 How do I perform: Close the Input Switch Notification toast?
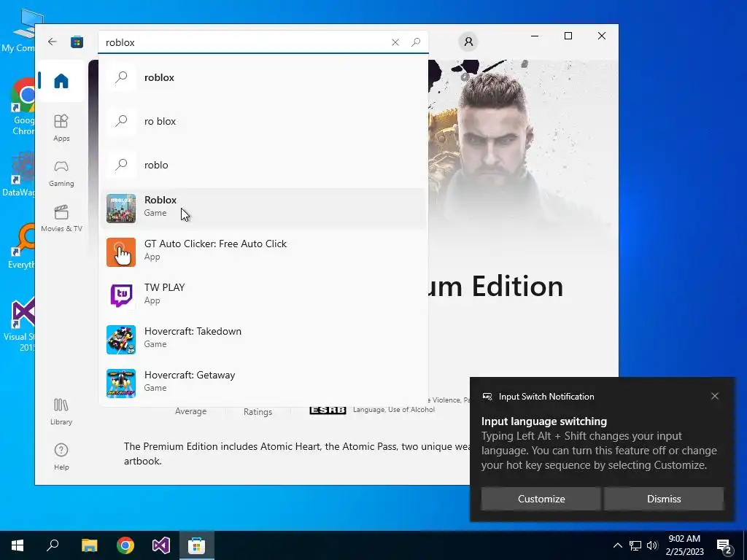pos(715,396)
